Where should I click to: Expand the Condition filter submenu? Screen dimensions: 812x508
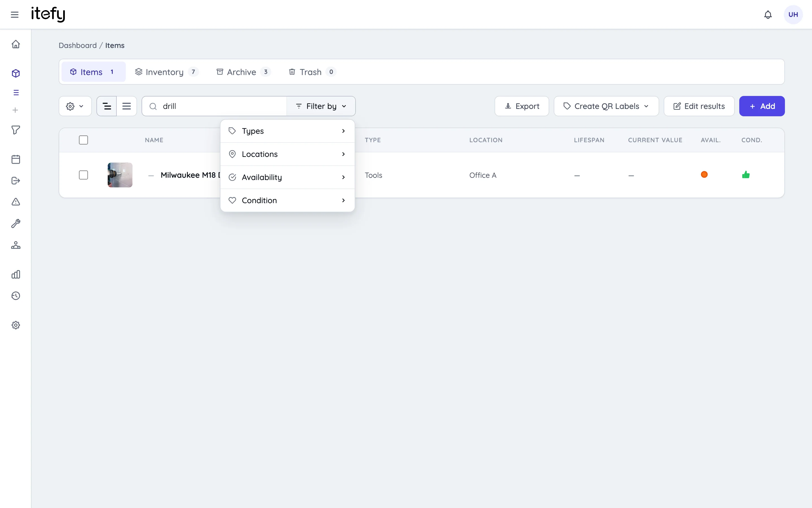point(288,201)
